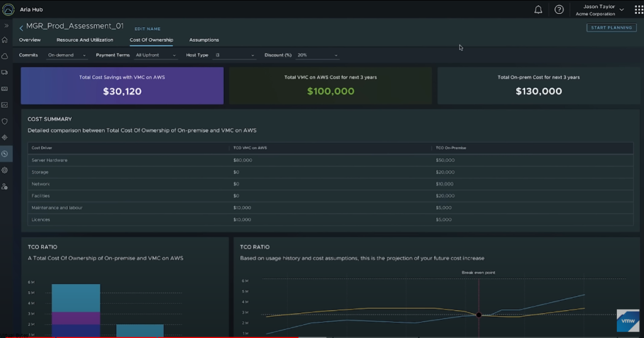
Task: Click Total Cost Savings $30,120 card
Action: [122, 85]
